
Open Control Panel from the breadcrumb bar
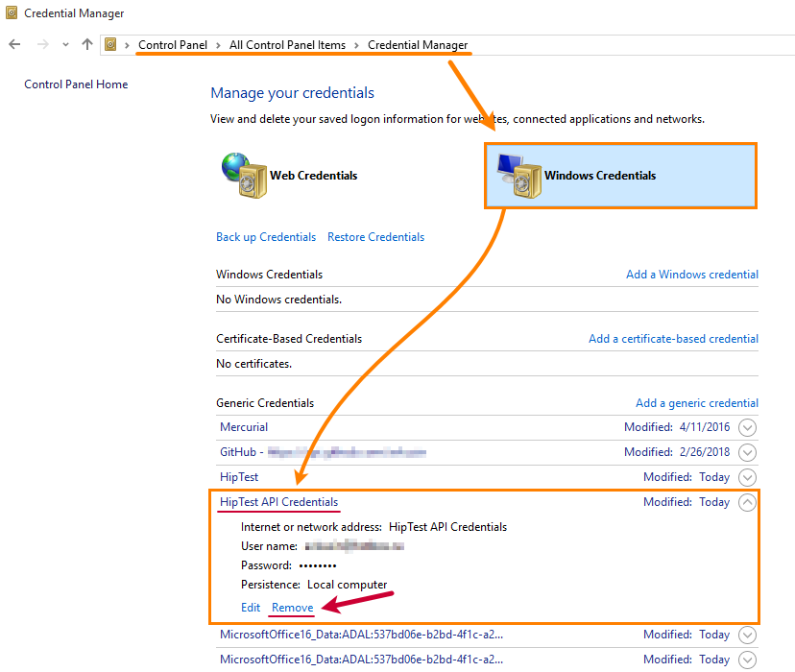point(173,44)
